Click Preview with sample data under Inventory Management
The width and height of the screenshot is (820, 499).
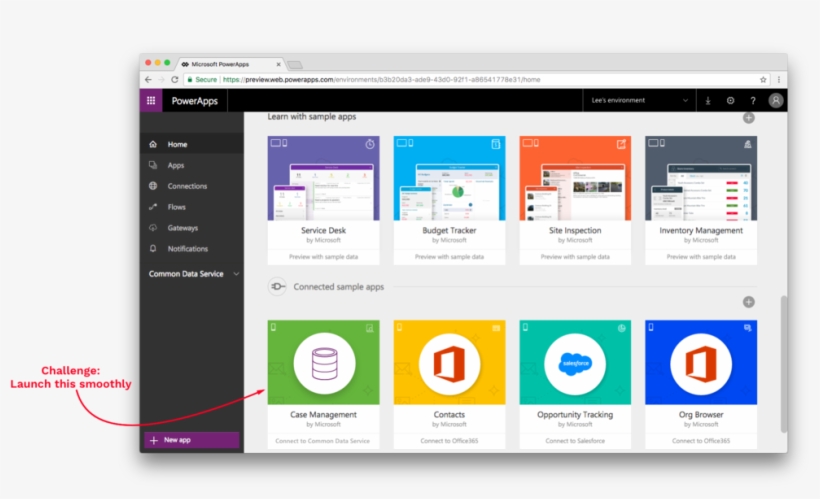(x=701, y=257)
